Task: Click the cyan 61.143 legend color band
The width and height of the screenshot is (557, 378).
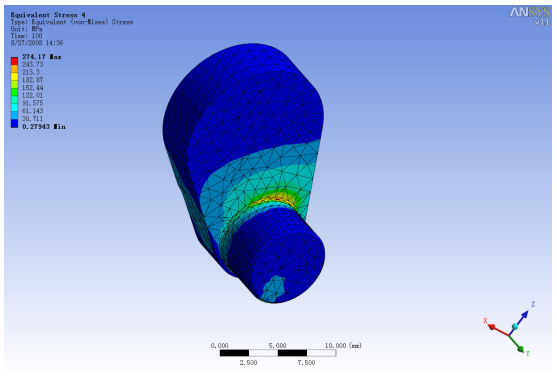Action: coord(14,108)
